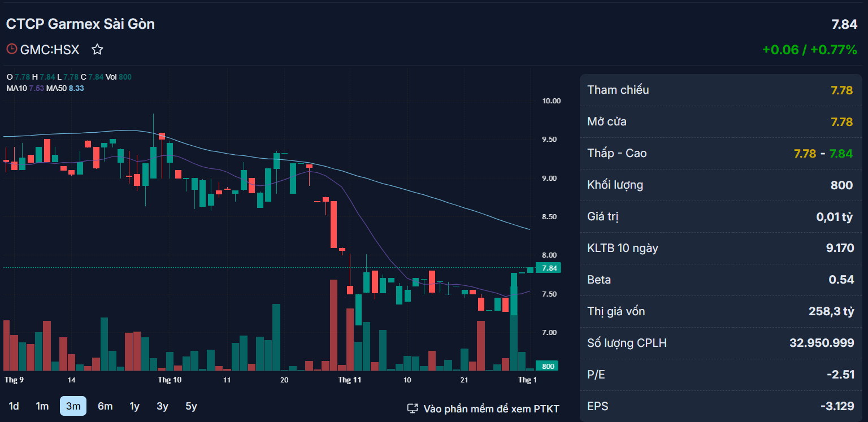Click the 'Thấp - Cao' label
Viewport: 868px width, 422px height.
click(617, 153)
